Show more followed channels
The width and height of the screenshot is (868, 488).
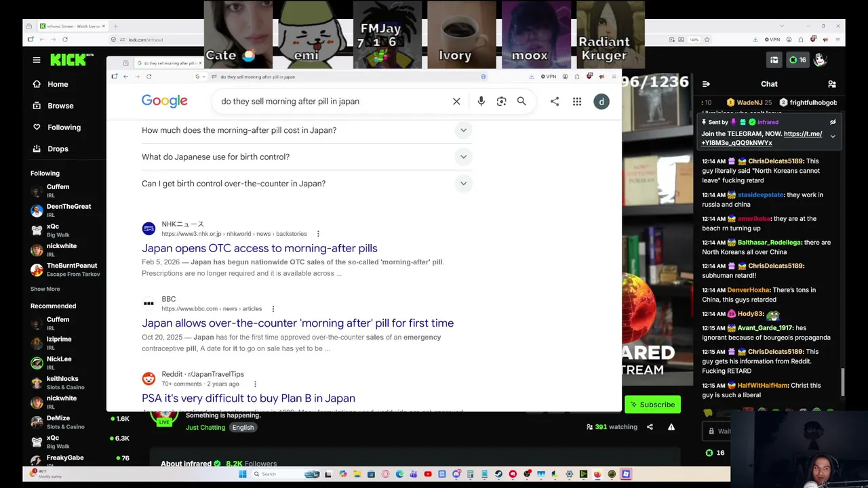pos(45,289)
